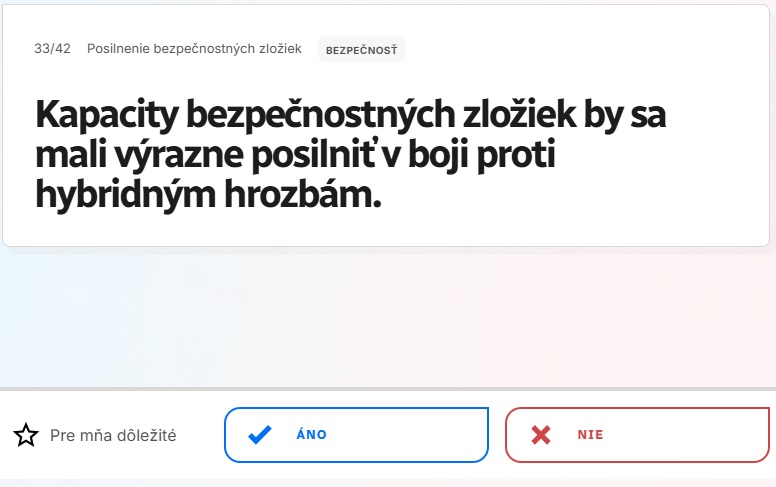Click the "ÁNO" text label
The height and width of the screenshot is (487, 776).
point(312,435)
